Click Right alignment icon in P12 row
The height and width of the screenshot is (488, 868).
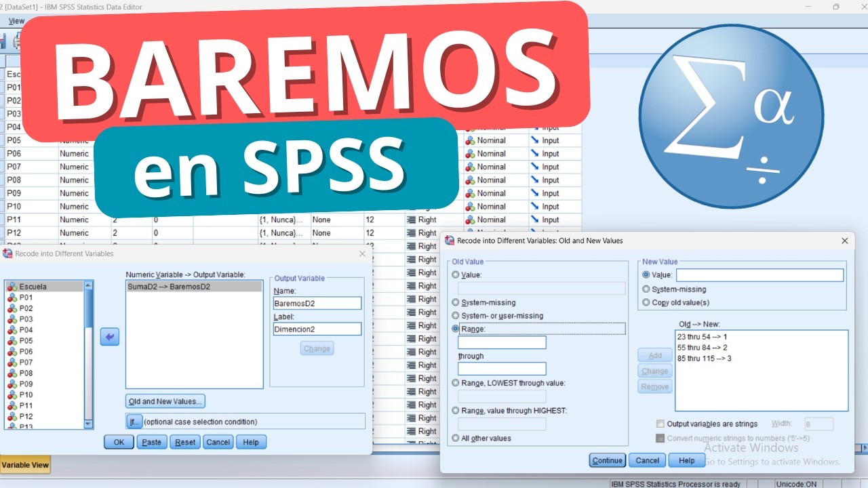pos(410,233)
